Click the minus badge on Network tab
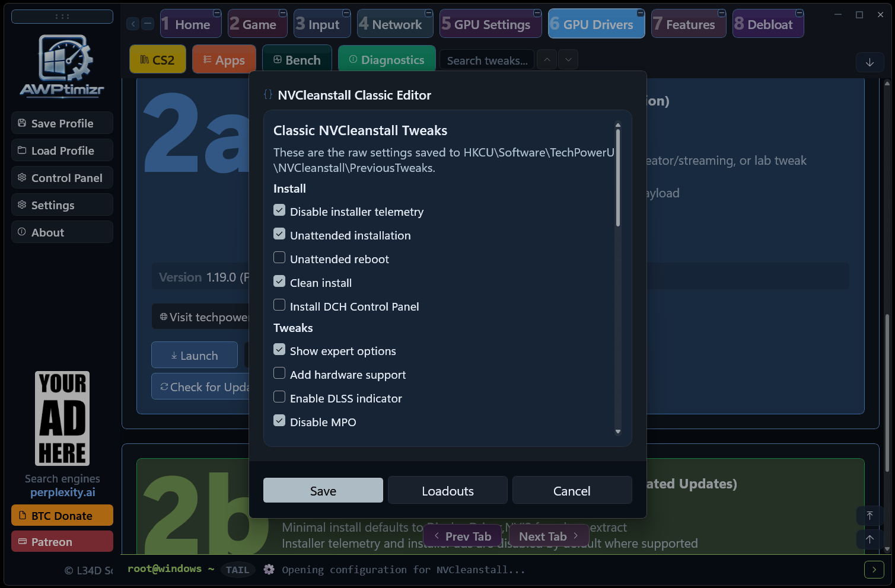The image size is (895, 588). point(429,13)
